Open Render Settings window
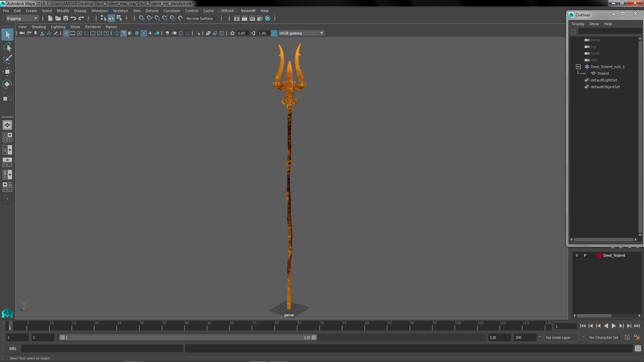Screen dimensions: 644x362 (x=260, y=18)
